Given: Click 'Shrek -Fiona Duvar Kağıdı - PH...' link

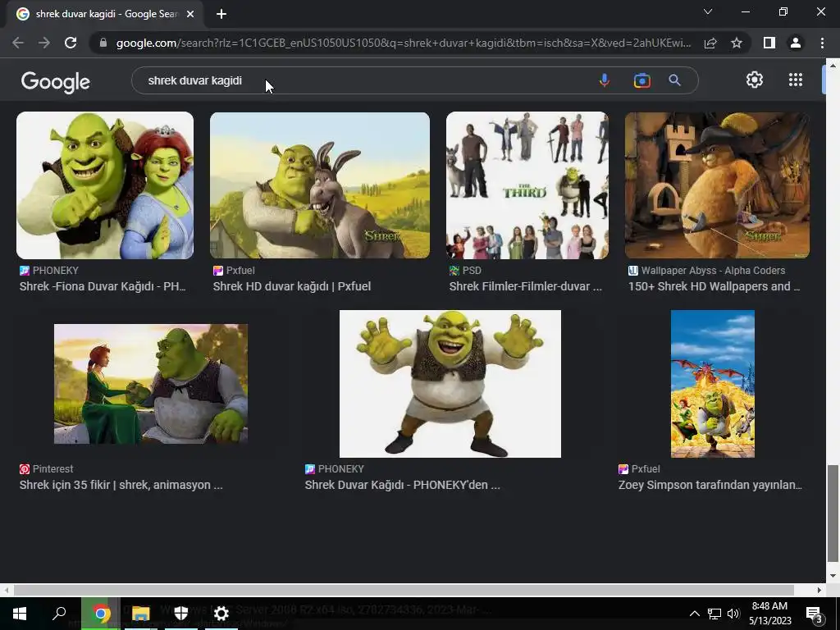Looking at the screenshot, I should 103,286.
